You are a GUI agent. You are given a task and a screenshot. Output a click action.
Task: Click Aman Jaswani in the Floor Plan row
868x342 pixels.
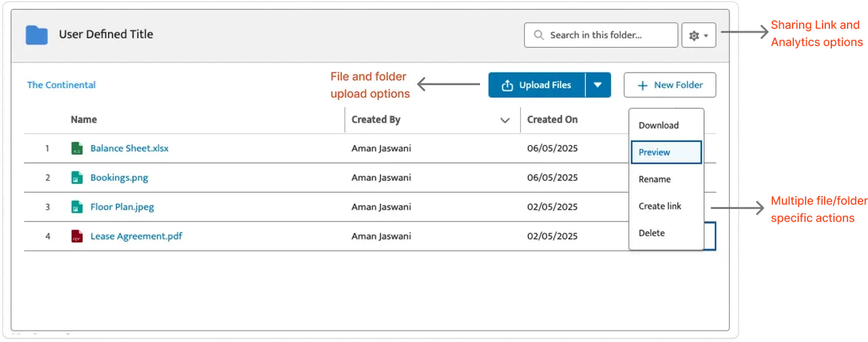coord(381,207)
